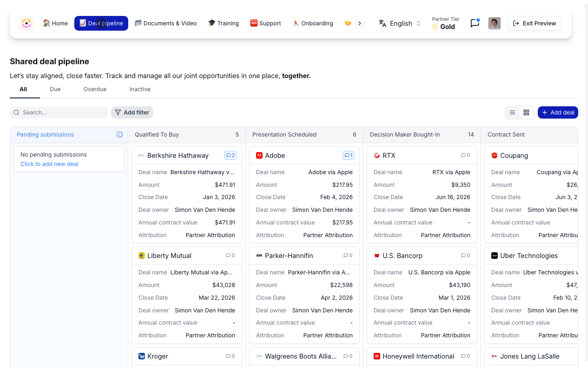Switch to the Inactive tab
The height and width of the screenshot is (368, 588).
140,89
